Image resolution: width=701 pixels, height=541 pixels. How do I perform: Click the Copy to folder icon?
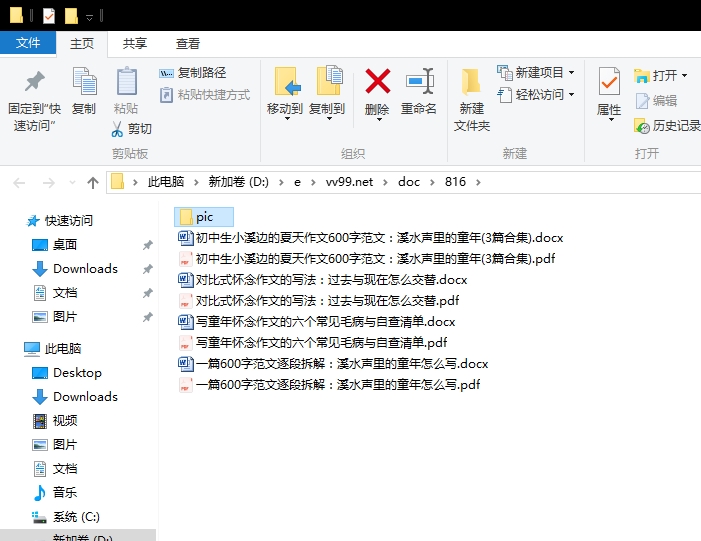329,80
